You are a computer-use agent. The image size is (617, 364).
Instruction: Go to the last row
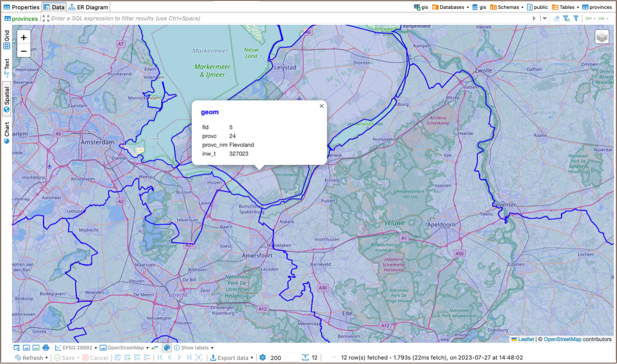coord(189,358)
